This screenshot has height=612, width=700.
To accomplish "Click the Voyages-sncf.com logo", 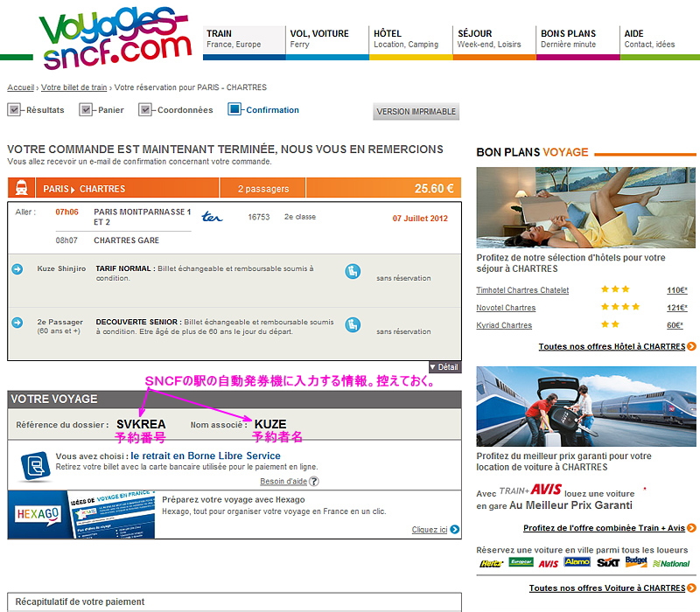I will pos(117,38).
